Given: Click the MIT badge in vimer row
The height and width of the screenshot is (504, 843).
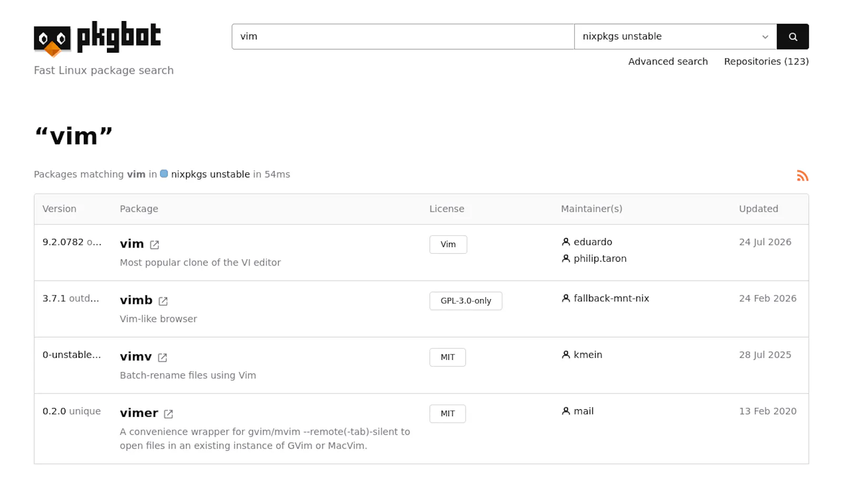Looking at the screenshot, I should coord(447,413).
